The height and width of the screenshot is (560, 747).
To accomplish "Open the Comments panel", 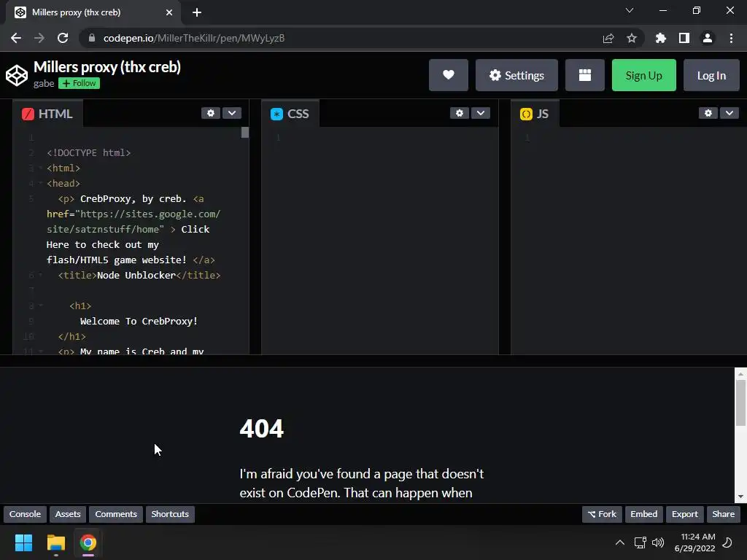I will 116,514.
